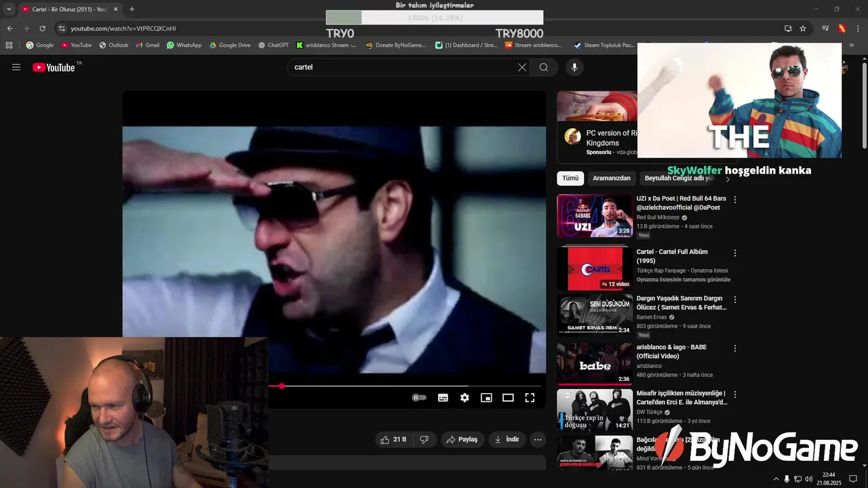The height and width of the screenshot is (488, 868).
Task: Select the Beytullah Cengiz filter chip
Action: click(x=679, y=178)
